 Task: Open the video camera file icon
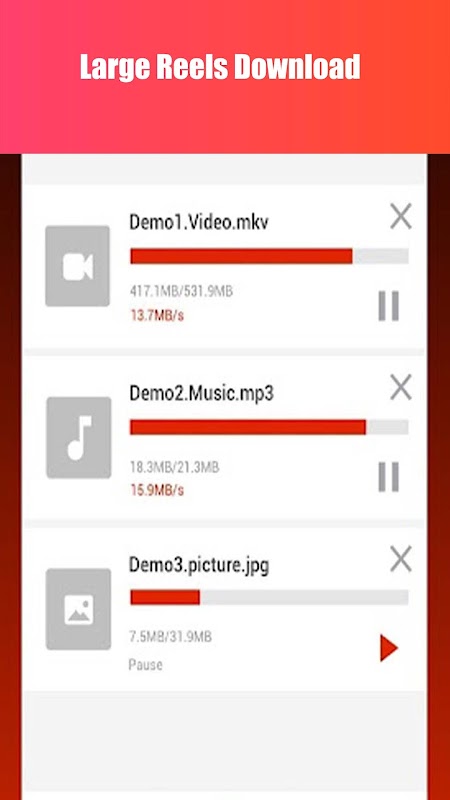click(78, 266)
